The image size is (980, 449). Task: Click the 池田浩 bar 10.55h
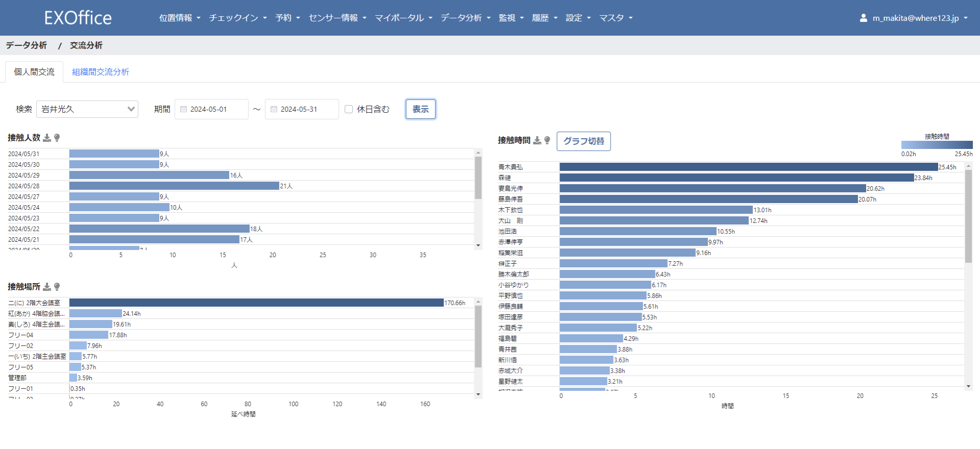point(638,231)
